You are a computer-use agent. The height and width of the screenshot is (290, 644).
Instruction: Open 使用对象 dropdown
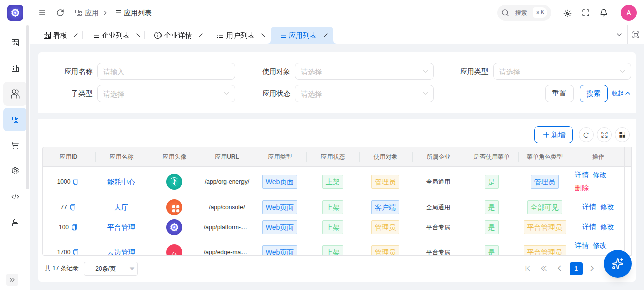pos(364,71)
